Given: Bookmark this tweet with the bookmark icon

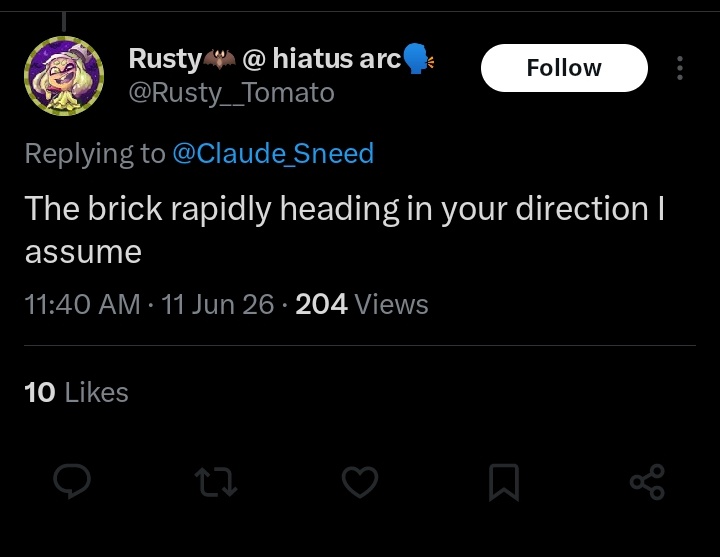Looking at the screenshot, I should point(504,482).
